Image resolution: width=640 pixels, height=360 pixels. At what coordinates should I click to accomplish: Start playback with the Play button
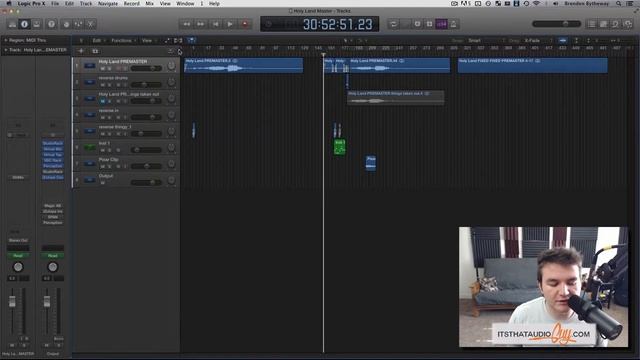click(x=230, y=24)
